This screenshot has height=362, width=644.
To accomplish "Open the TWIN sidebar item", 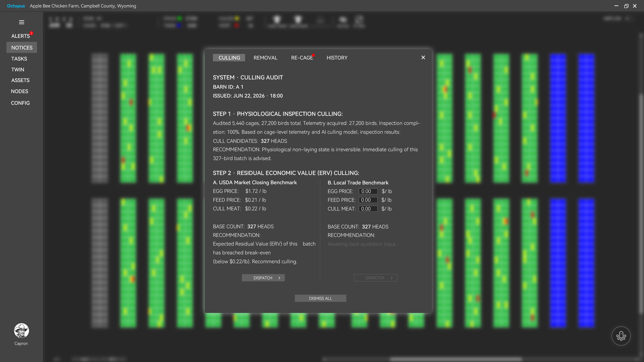I will click(x=18, y=69).
